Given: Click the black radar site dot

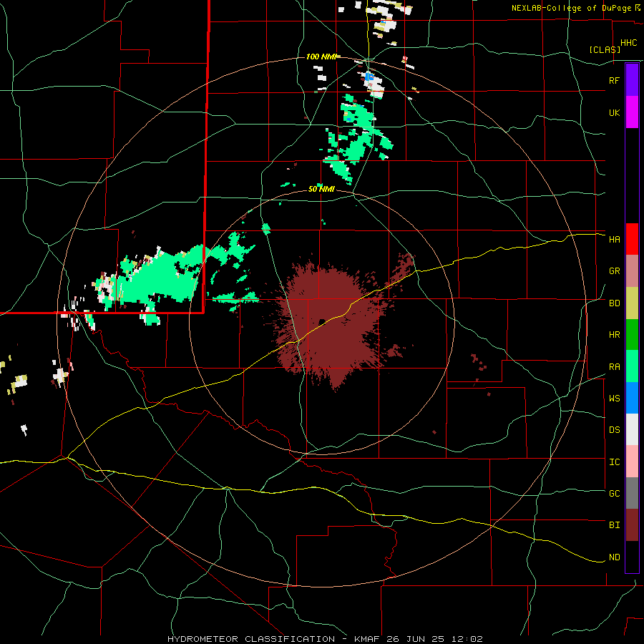Looking at the screenshot, I should [321, 321].
